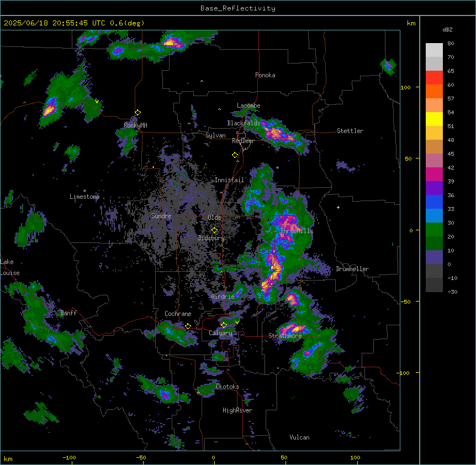The height and width of the screenshot is (465, 476).
Task: Select the dusty pink 45 dBZ legend swatch
Action: tap(434, 161)
